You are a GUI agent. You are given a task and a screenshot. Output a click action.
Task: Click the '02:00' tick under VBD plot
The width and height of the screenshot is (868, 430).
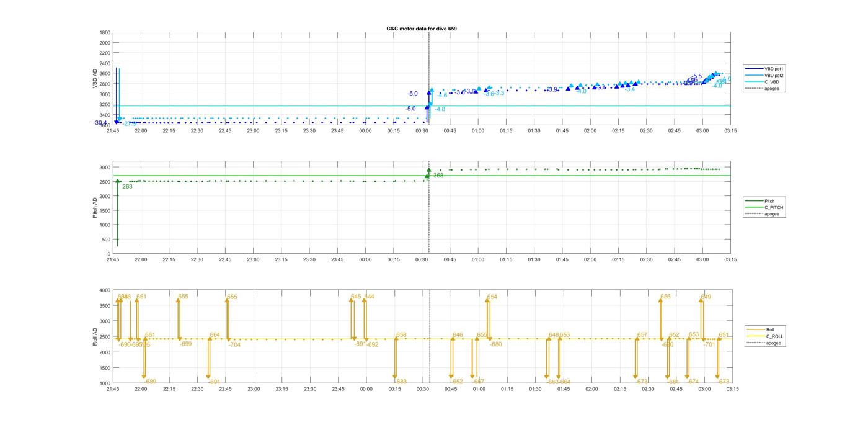click(590, 131)
